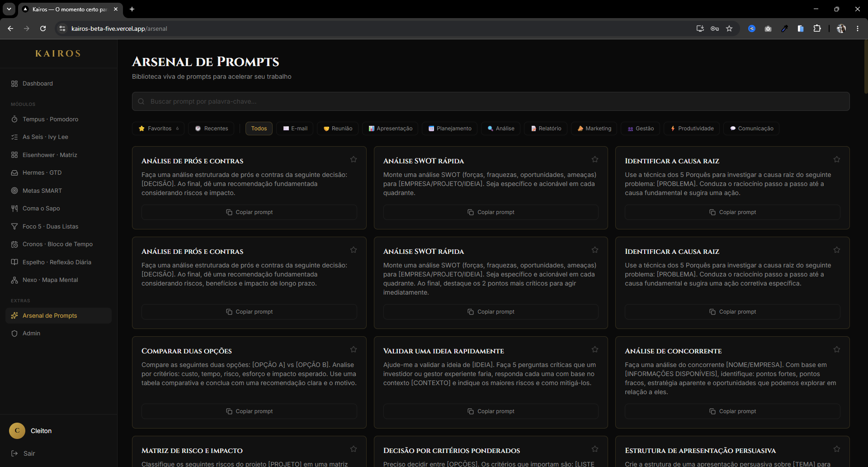Copy the Validar uma Ideia prompt

[x=491, y=411]
